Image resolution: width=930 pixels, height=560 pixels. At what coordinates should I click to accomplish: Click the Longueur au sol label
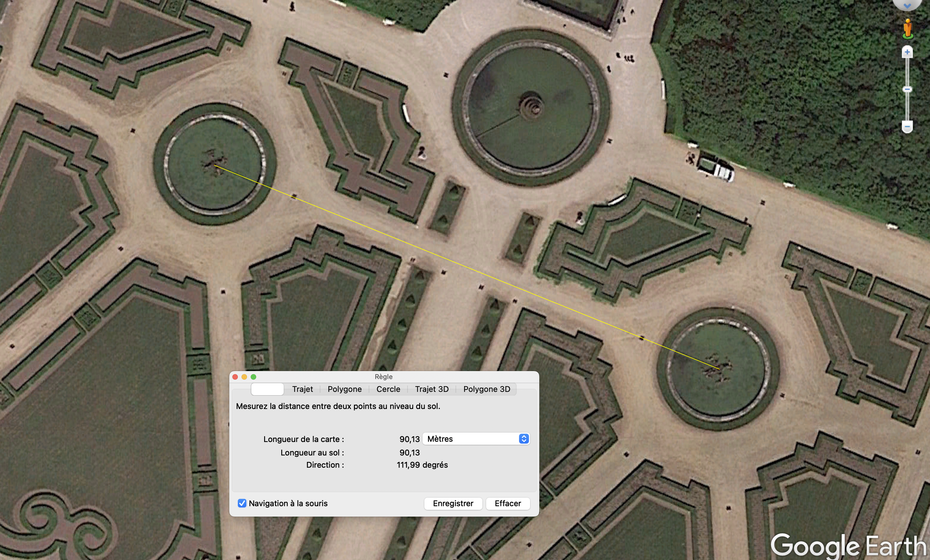tap(312, 452)
